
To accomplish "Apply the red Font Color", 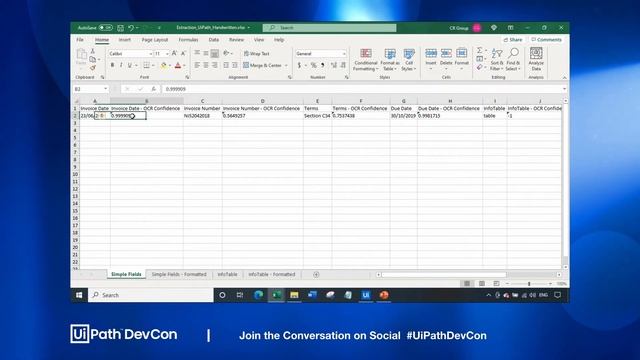I will (x=178, y=65).
